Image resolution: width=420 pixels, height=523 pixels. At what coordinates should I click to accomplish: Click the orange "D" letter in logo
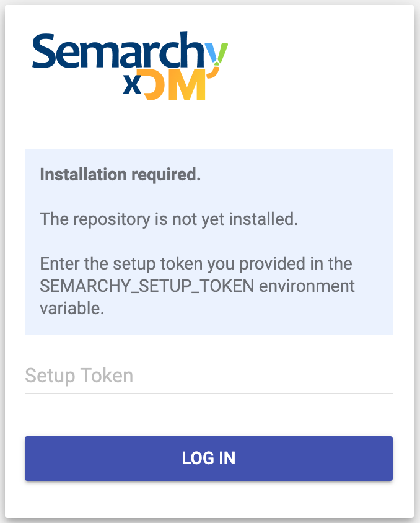(x=155, y=86)
